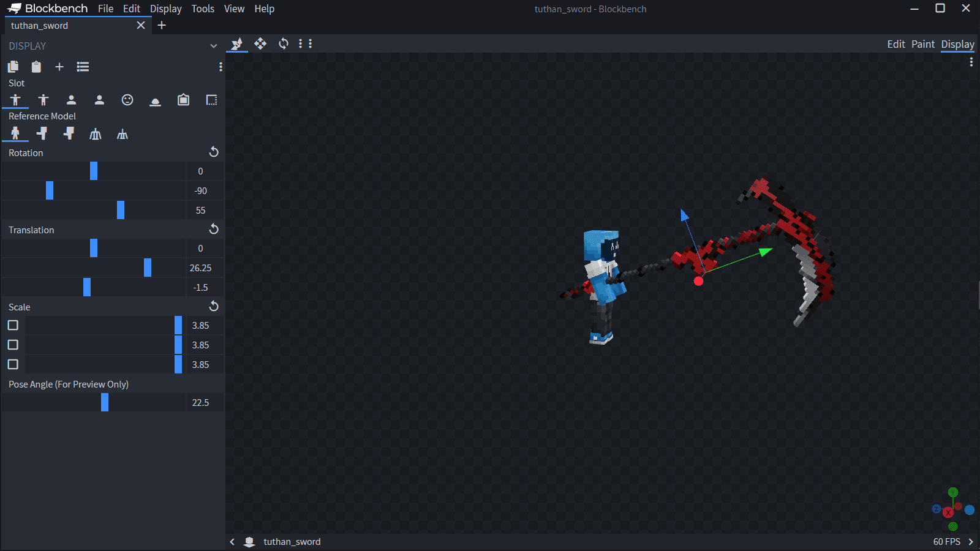Open the Tools menu
This screenshot has width=980, height=551.
tap(203, 9)
